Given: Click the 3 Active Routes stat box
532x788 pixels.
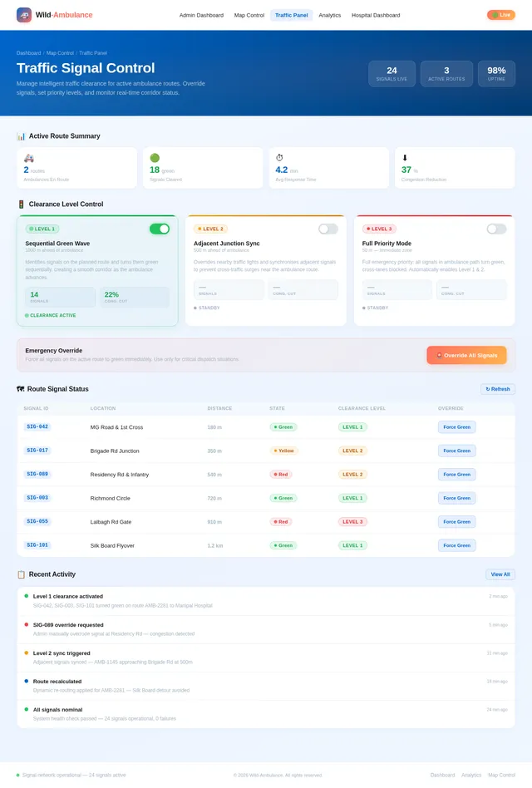Looking at the screenshot, I should (446, 74).
